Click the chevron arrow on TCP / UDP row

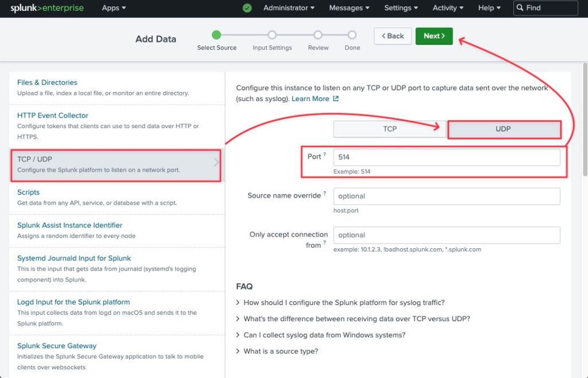[216, 163]
